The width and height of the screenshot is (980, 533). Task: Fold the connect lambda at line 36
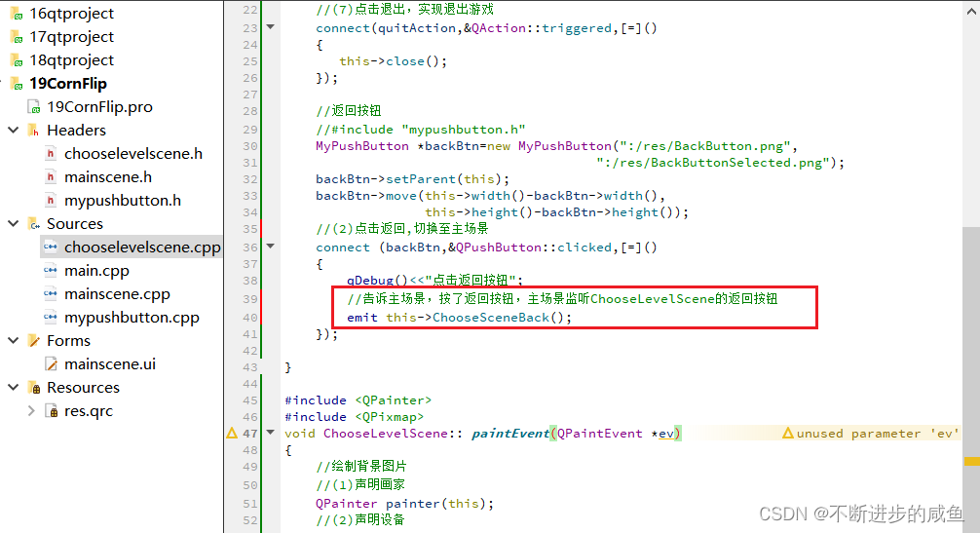point(271,247)
